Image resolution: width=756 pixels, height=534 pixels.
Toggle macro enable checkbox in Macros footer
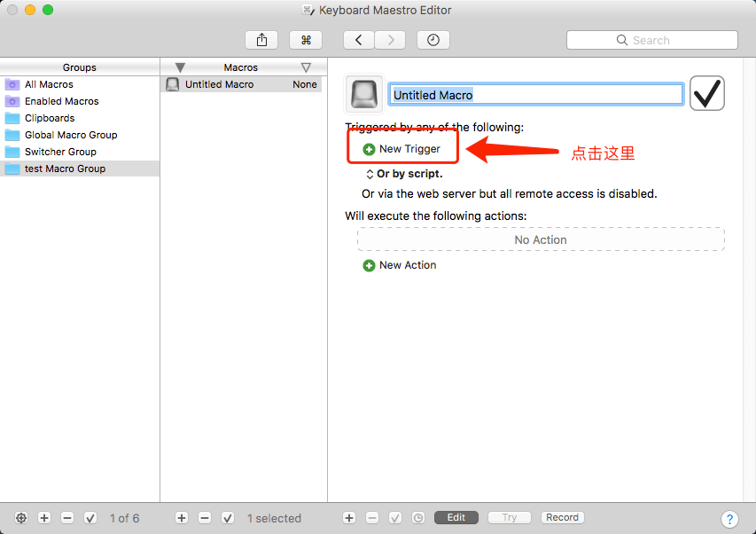(x=227, y=518)
